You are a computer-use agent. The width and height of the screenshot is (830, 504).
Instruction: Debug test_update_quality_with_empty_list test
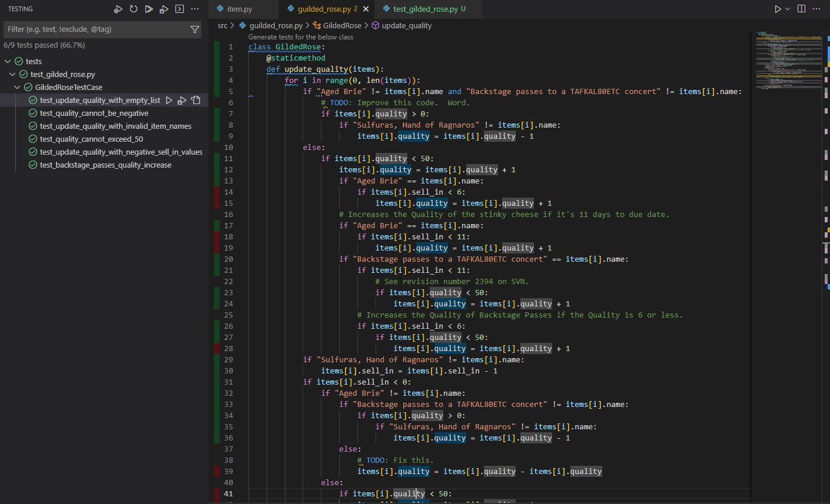(x=182, y=101)
